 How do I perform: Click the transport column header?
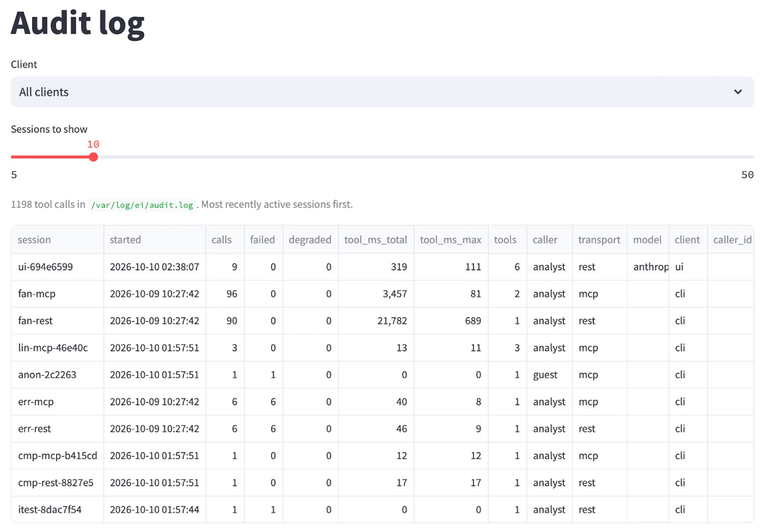(x=600, y=240)
